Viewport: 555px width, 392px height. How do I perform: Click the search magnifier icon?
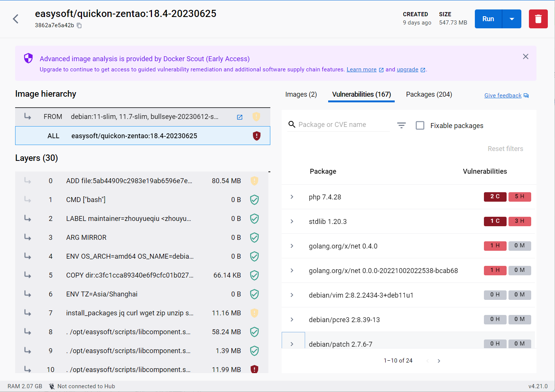pos(292,124)
